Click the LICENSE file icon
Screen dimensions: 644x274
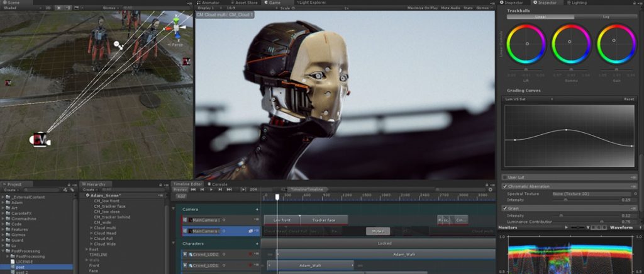(x=13, y=261)
